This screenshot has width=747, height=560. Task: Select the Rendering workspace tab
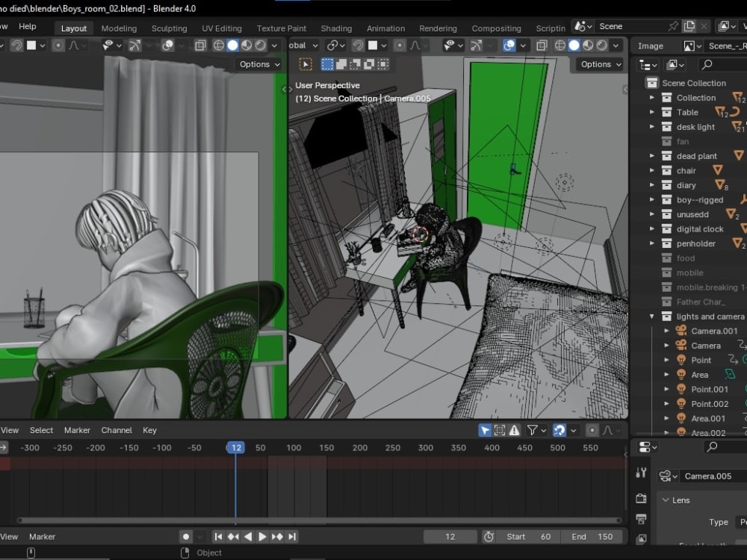(438, 28)
